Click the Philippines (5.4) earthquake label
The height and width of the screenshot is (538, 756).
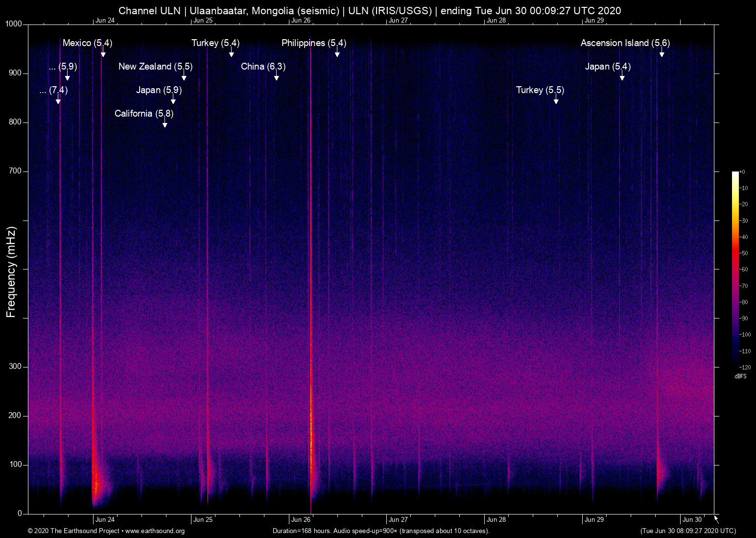[313, 43]
